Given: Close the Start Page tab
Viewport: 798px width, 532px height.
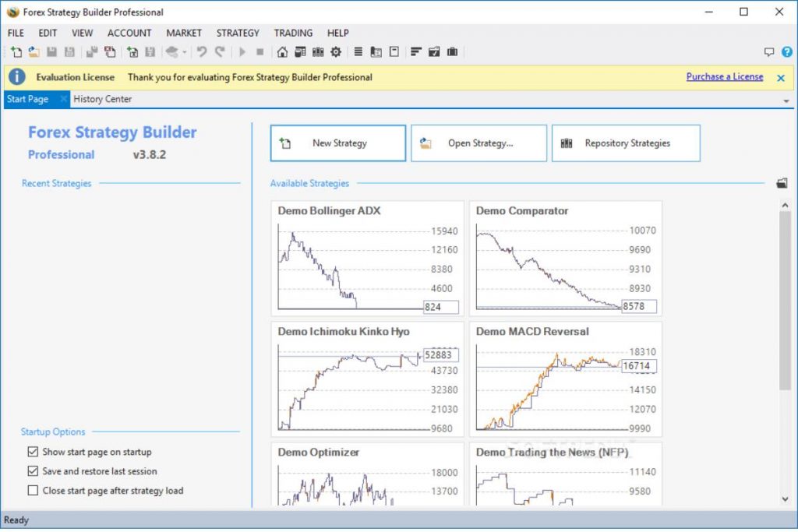Looking at the screenshot, I should (64, 99).
